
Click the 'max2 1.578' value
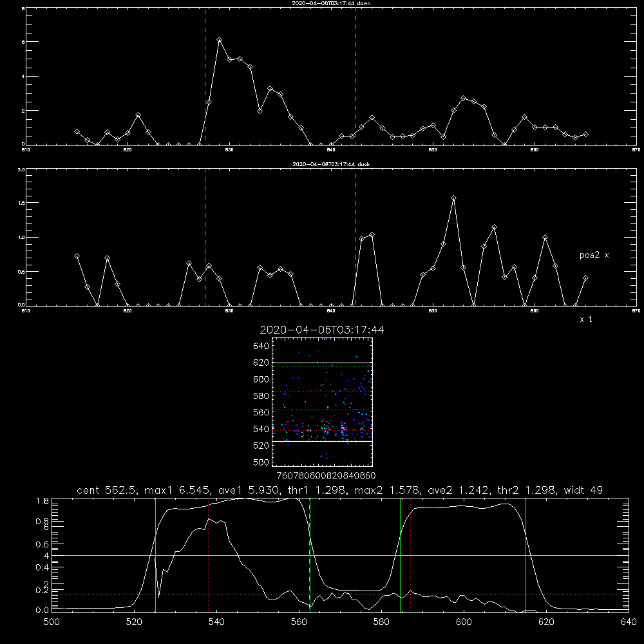coord(387,490)
